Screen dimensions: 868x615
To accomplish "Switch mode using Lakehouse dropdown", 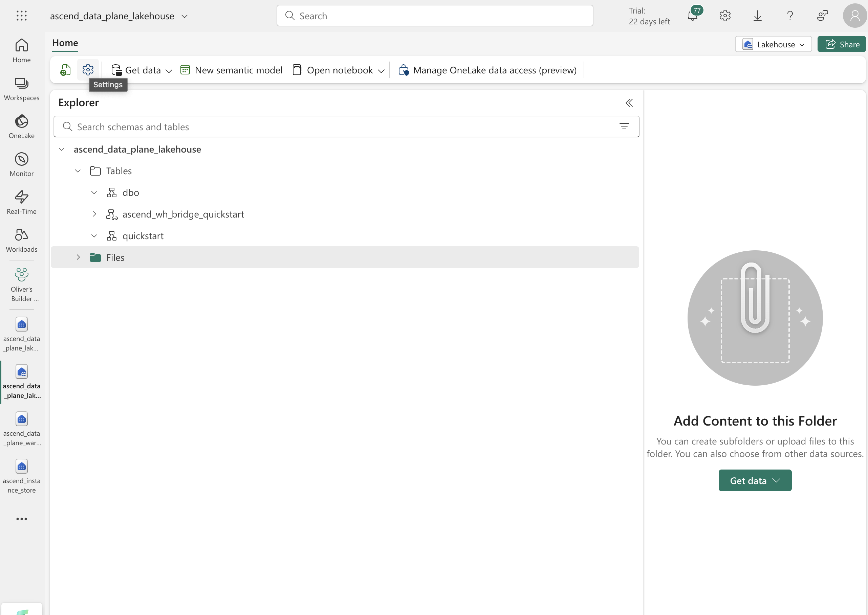I will tap(773, 44).
